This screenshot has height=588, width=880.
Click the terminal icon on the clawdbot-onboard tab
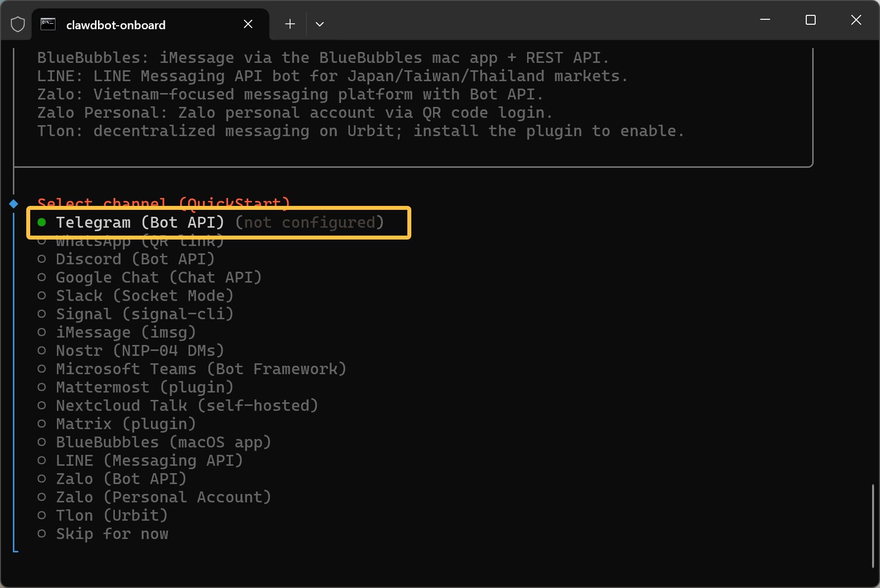tap(48, 24)
